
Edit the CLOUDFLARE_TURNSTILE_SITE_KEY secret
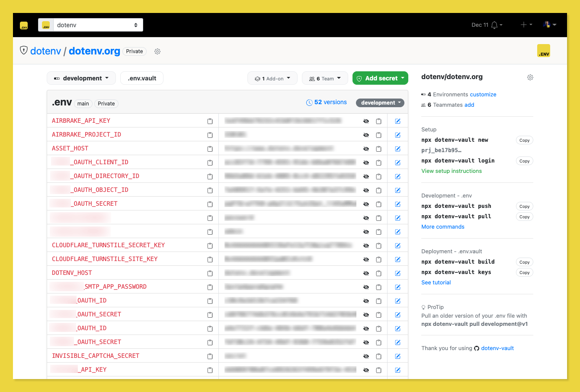(398, 260)
